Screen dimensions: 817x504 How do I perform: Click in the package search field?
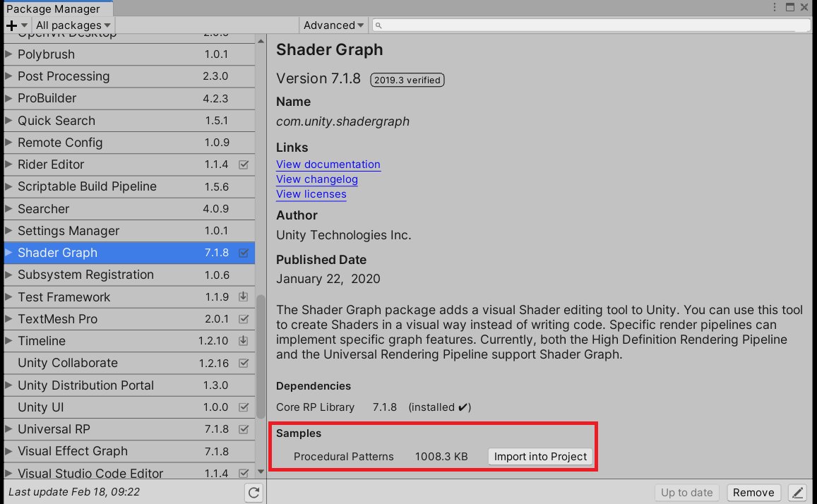pyautogui.click(x=591, y=25)
